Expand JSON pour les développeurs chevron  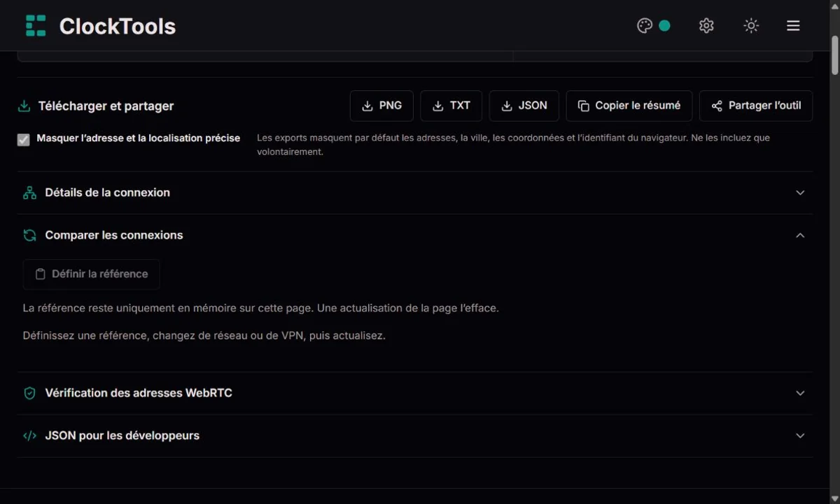click(x=800, y=435)
